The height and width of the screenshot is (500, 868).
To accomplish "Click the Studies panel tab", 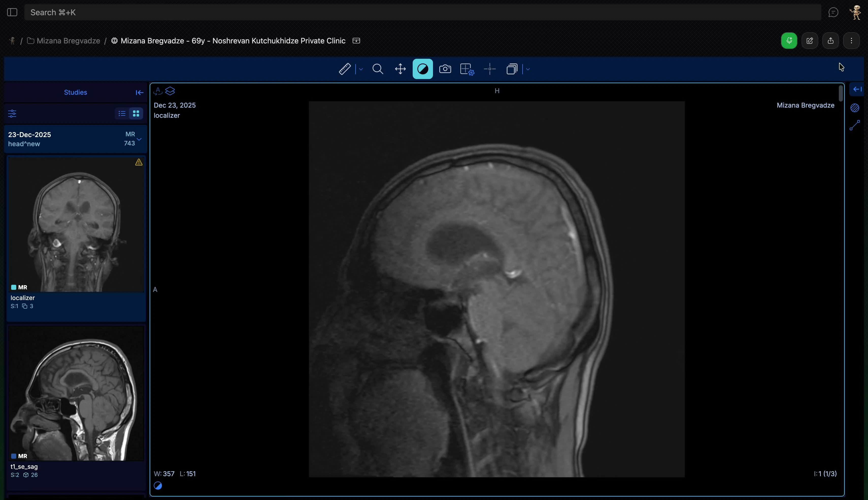I will (75, 92).
